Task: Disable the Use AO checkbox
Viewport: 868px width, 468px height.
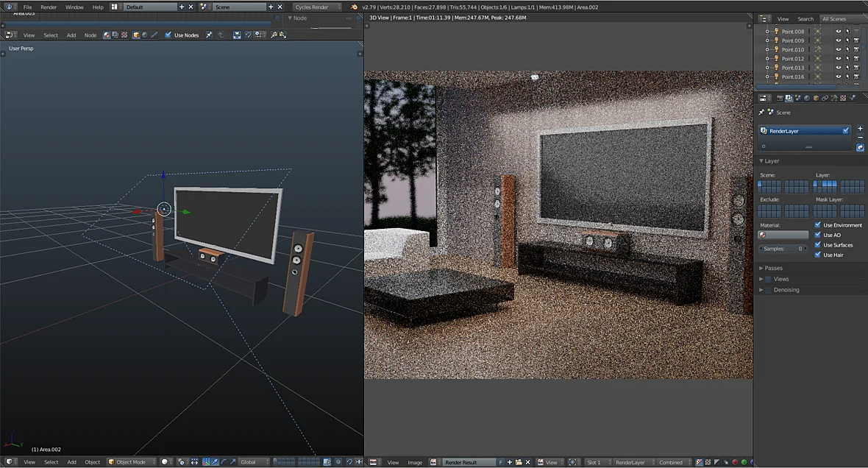Action: click(818, 235)
